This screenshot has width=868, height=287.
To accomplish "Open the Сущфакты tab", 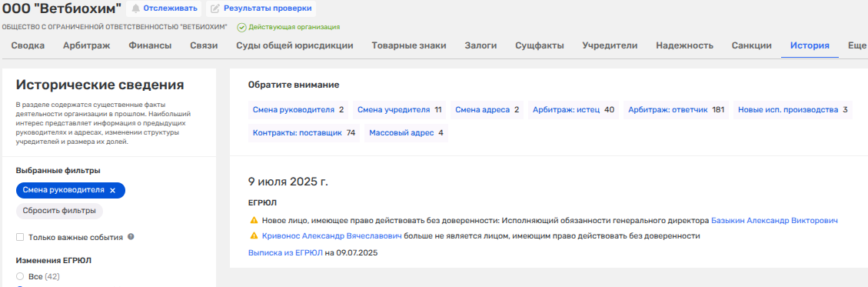I will (540, 46).
